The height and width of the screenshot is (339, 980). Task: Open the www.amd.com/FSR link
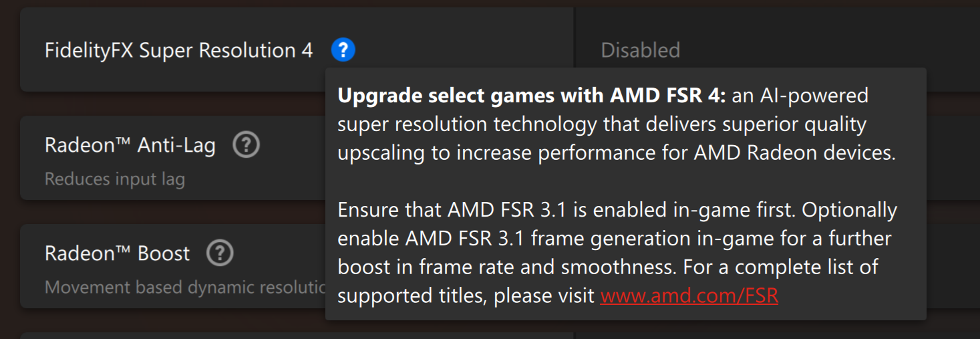[689, 295]
